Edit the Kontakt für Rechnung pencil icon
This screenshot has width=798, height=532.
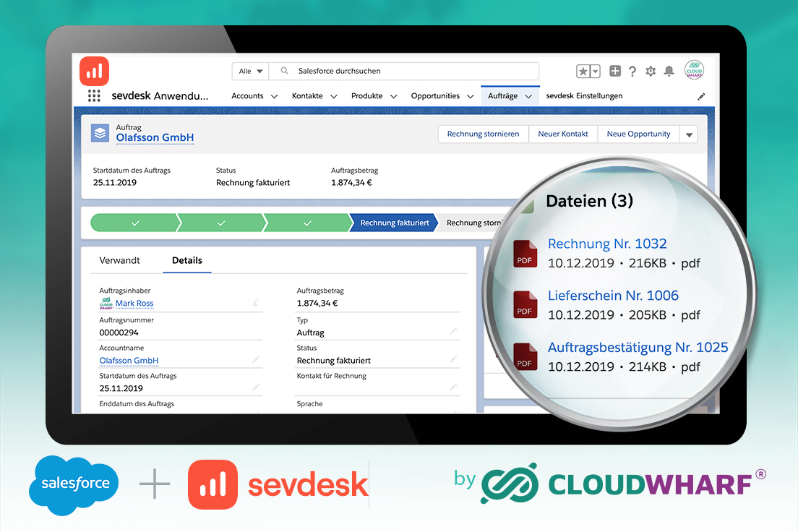[x=453, y=388]
